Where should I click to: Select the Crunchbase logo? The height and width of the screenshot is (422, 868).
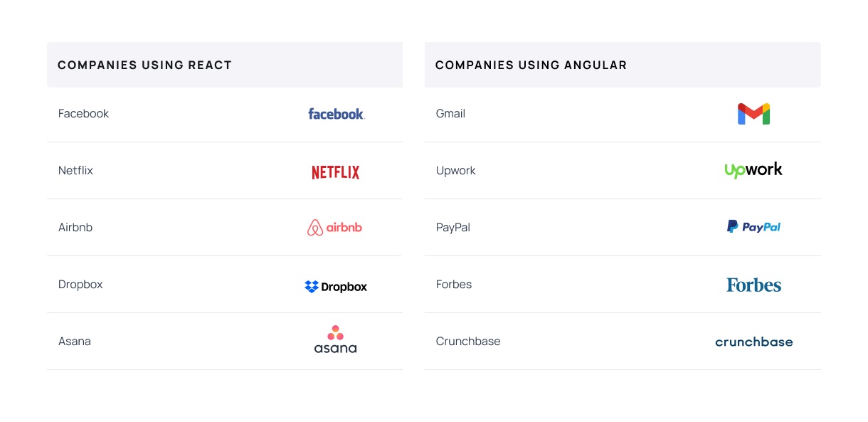(753, 342)
